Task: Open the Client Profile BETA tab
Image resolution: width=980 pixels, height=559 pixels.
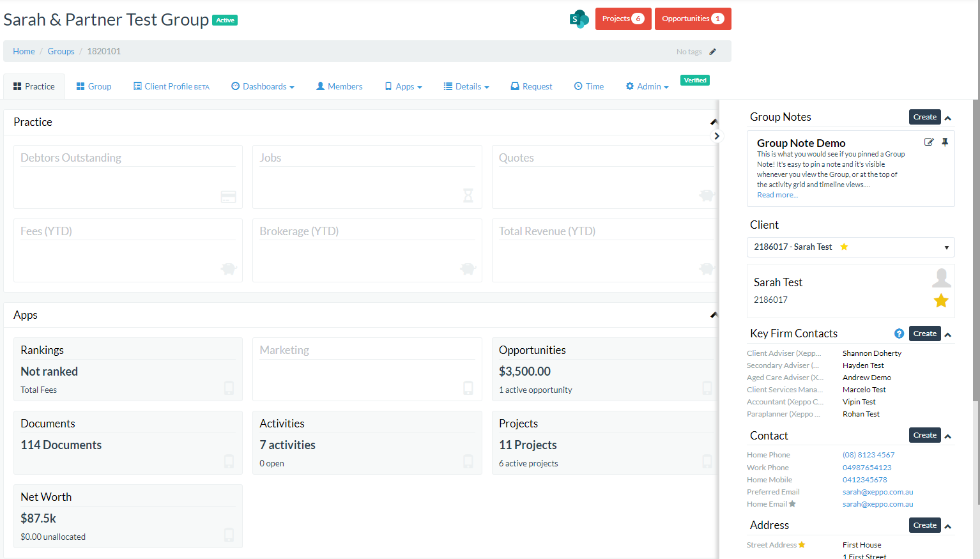Action: [x=171, y=86]
